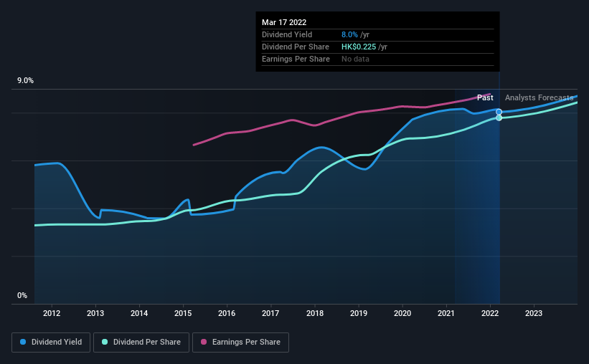
Task: Select the 2018 label on the timeline axis
Action: coord(315,313)
